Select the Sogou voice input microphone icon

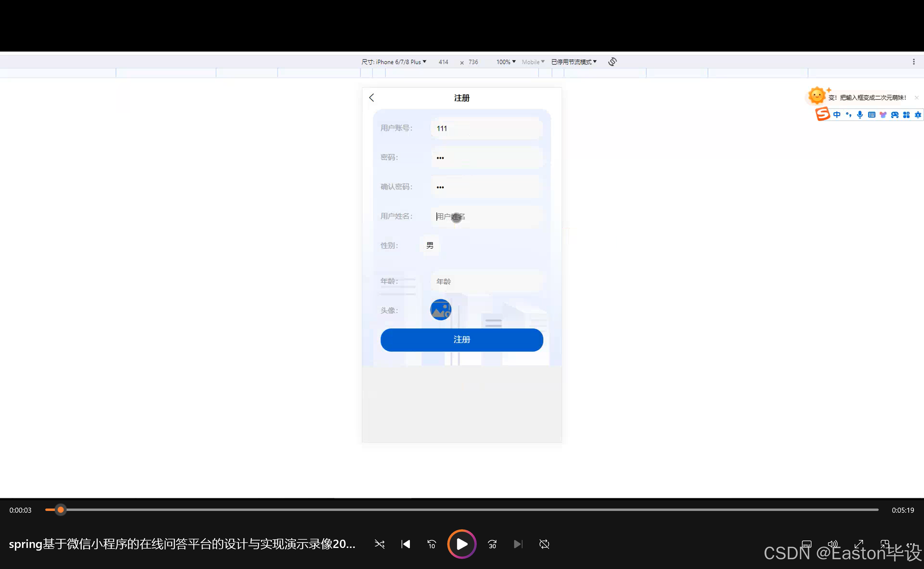click(x=860, y=115)
